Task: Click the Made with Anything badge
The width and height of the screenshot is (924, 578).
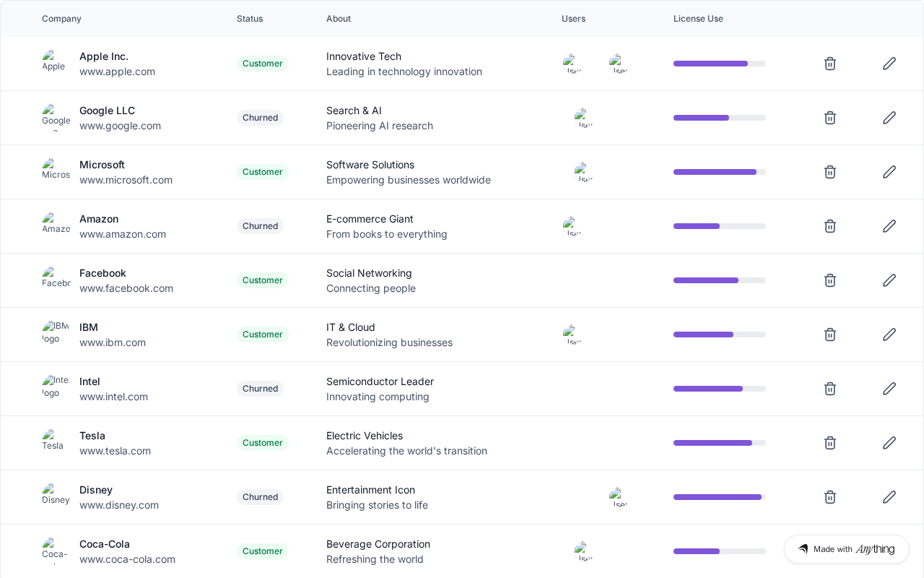Action: coord(846,549)
